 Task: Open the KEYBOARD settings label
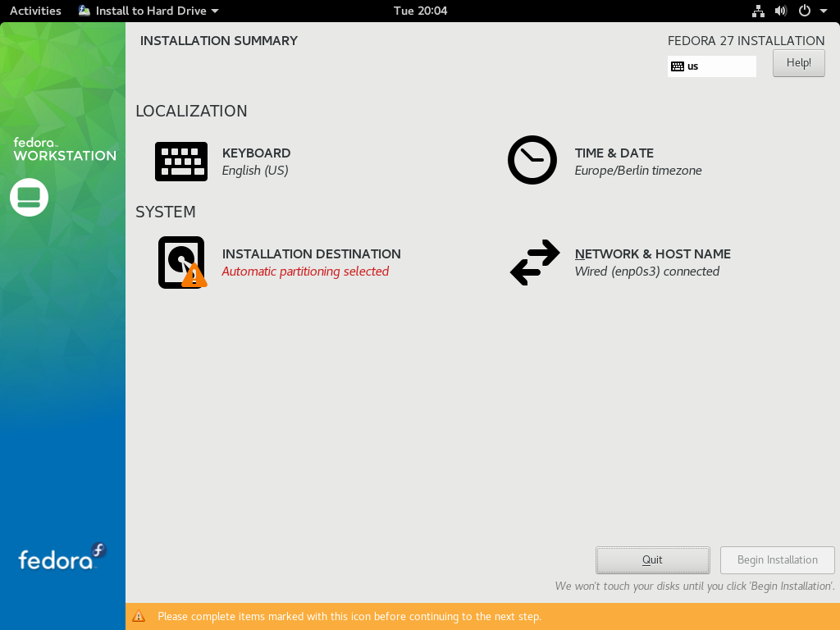click(256, 153)
